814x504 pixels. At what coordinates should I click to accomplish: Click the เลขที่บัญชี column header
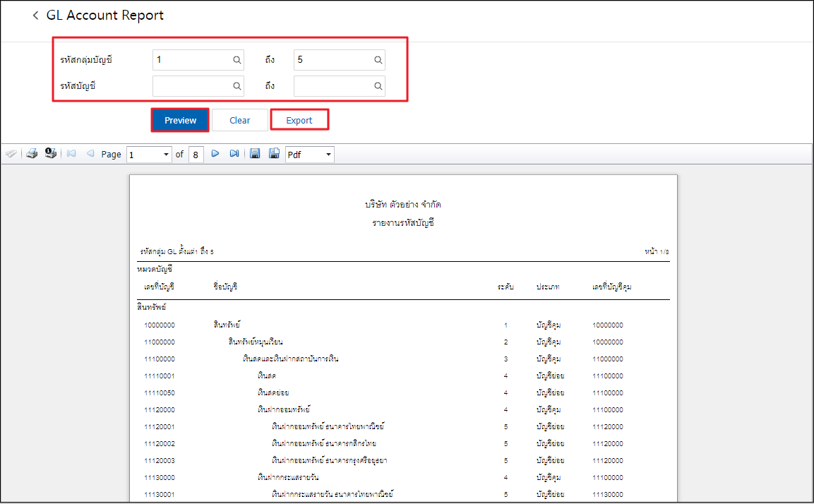coord(159,287)
